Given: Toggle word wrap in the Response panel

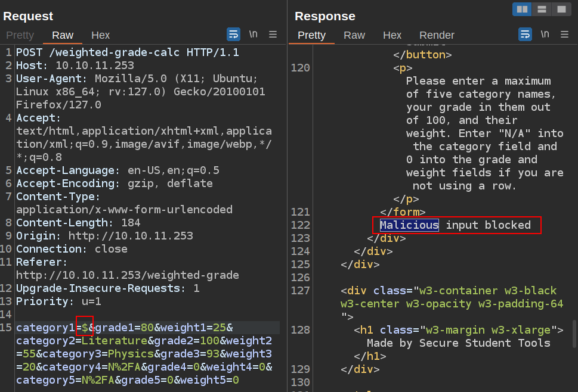Looking at the screenshot, I should click(x=525, y=34).
